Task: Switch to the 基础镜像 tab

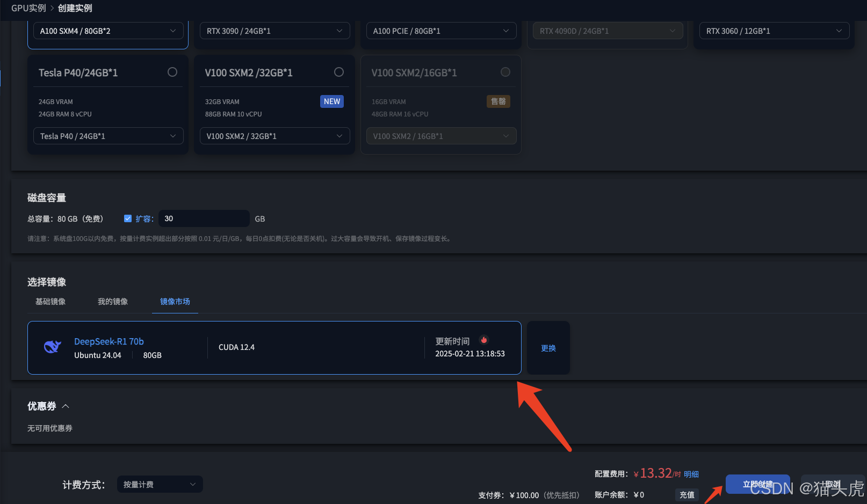Action: click(x=50, y=302)
